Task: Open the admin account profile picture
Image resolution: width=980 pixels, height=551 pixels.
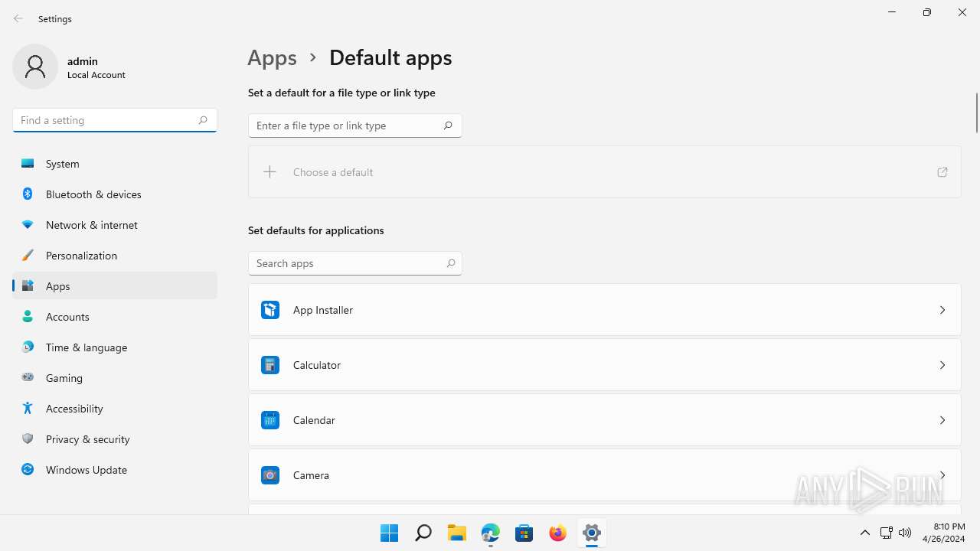Action: tap(35, 67)
